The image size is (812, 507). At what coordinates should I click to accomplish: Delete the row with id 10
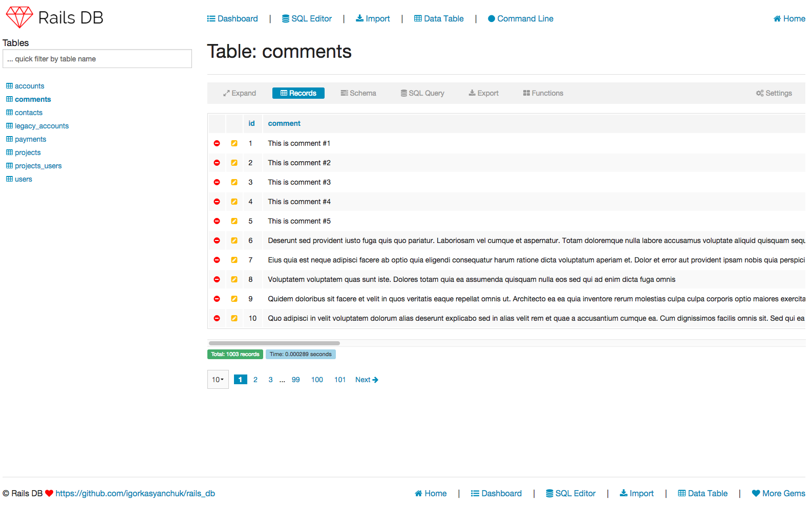click(x=217, y=318)
